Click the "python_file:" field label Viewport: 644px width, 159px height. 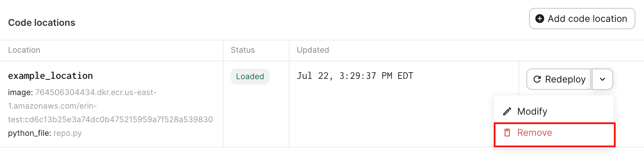coord(30,133)
